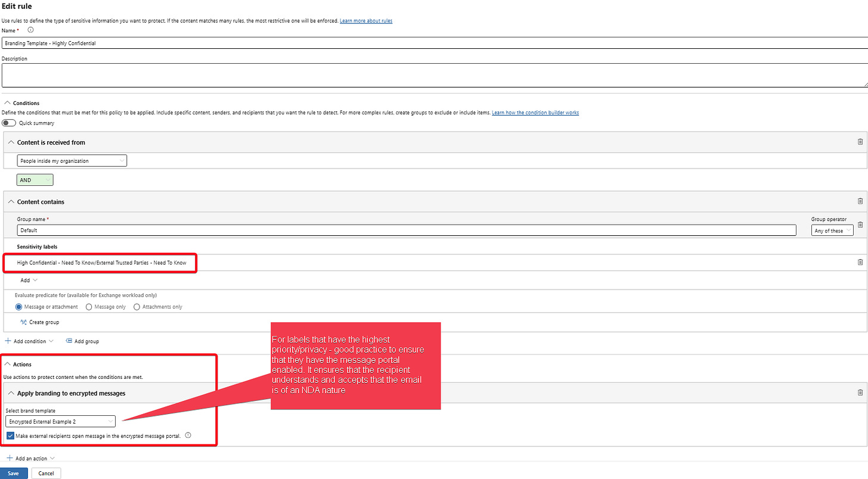Select 'Message only' radio option
Image resolution: width=868 pixels, height=479 pixels.
89,307
